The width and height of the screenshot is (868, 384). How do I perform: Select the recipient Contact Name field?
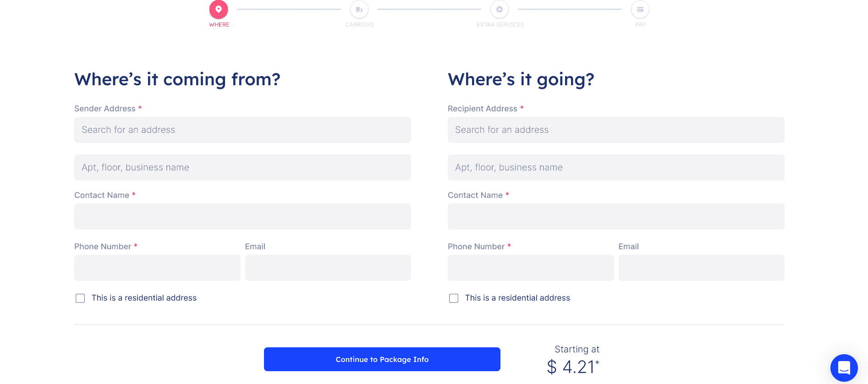click(x=616, y=216)
